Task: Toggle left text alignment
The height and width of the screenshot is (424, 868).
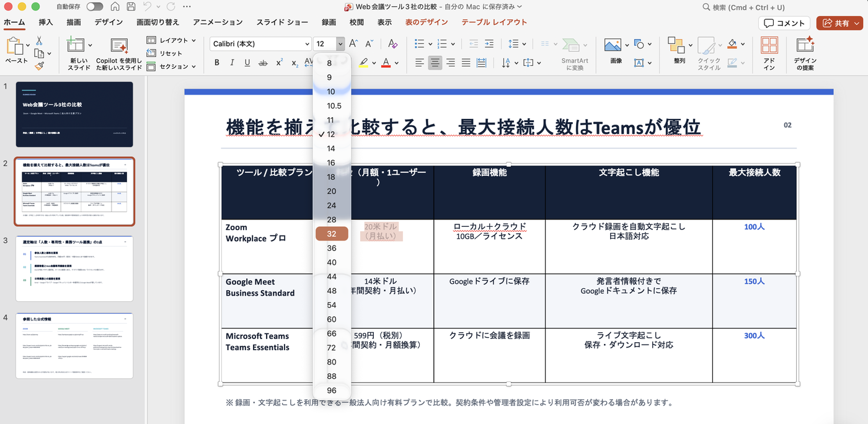Action: (x=420, y=63)
